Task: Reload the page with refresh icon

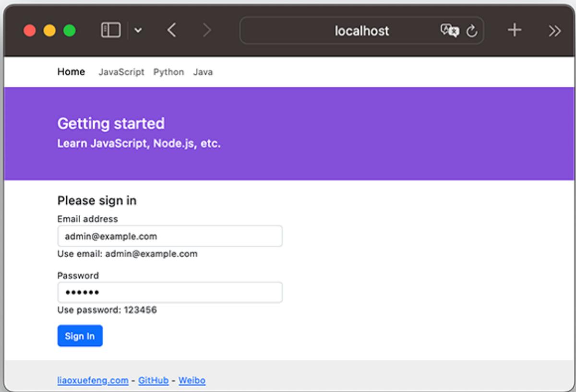Action: tap(472, 31)
